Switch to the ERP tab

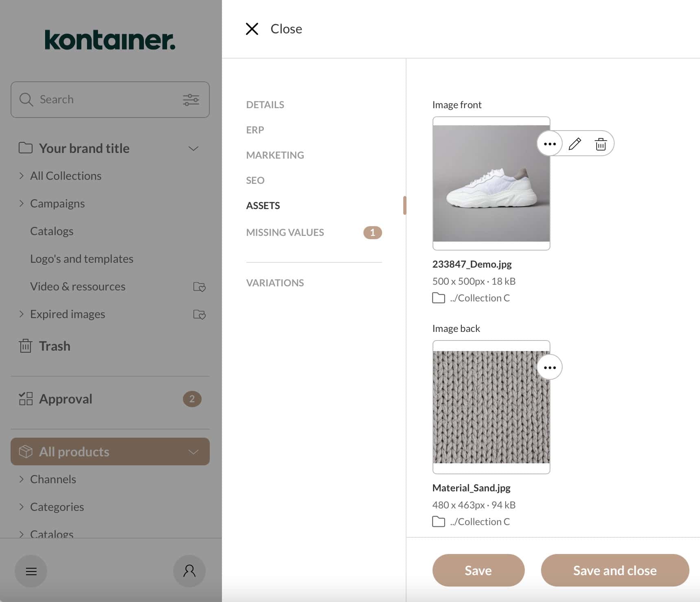pyautogui.click(x=255, y=130)
